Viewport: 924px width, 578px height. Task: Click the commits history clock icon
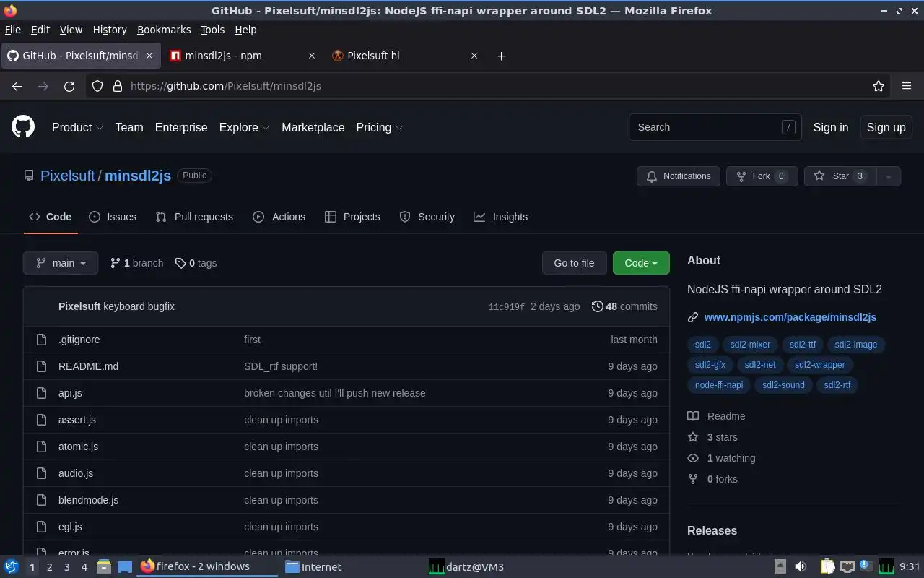[597, 306]
